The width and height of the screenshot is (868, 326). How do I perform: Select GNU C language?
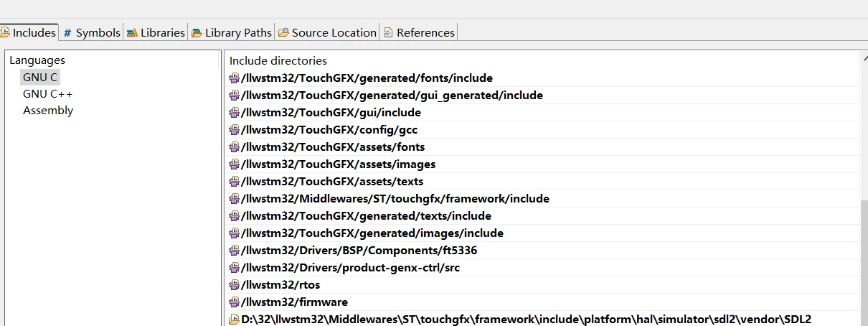[x=39, y=77]
